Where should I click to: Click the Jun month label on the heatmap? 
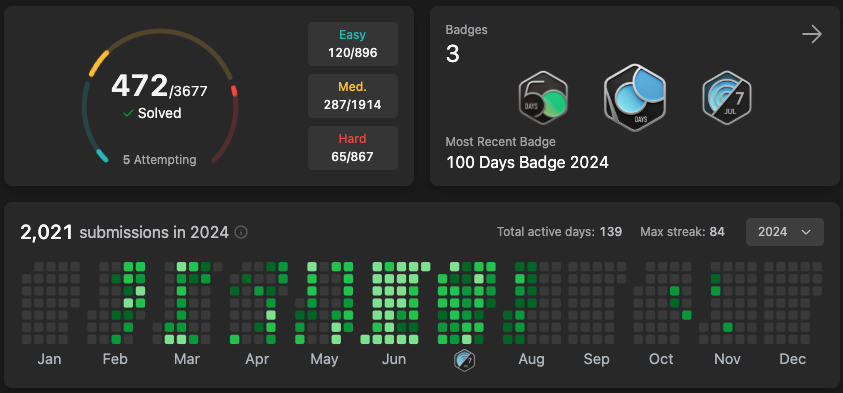[x=394, y=359]
